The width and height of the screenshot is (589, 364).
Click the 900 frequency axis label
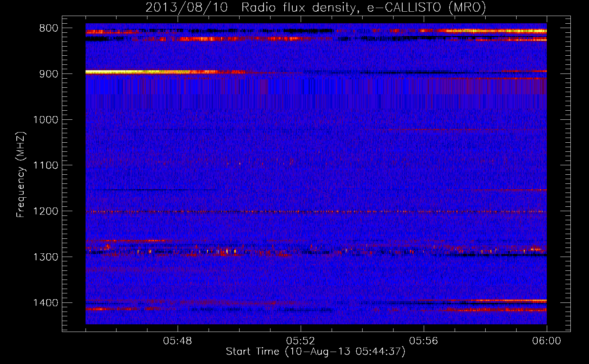point(49,74)
